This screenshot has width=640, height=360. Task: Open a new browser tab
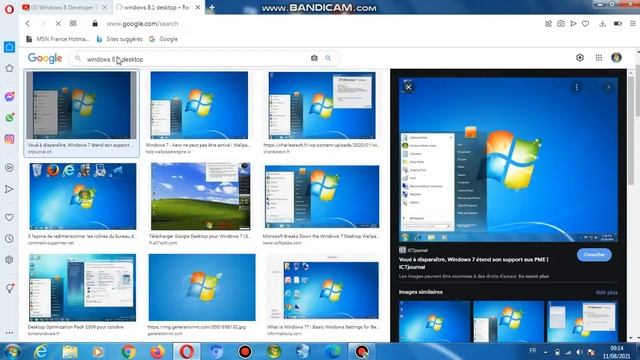pos(212,7)
